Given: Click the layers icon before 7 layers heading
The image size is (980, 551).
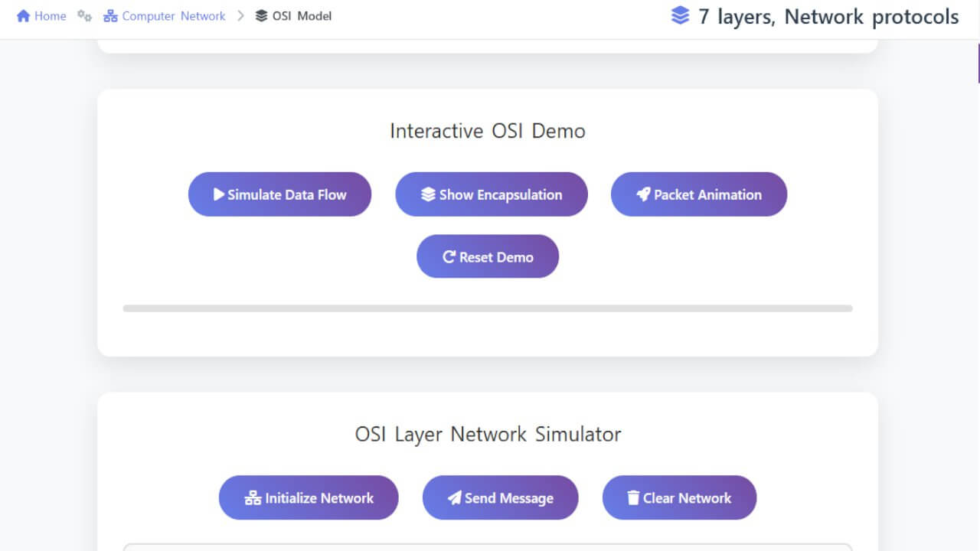Looking at the screenshot, I should [x=680, y=15].
